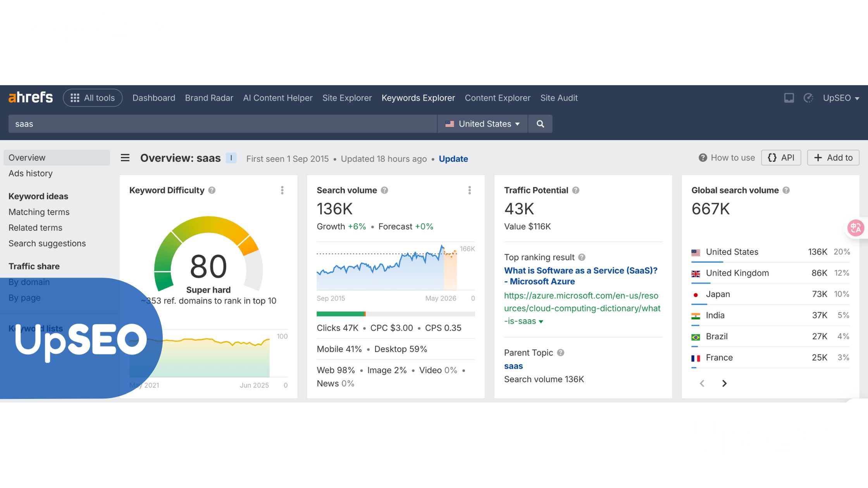Screen dimensions: 868x488
Task: Click the Update link
Action: pos(453,159)
